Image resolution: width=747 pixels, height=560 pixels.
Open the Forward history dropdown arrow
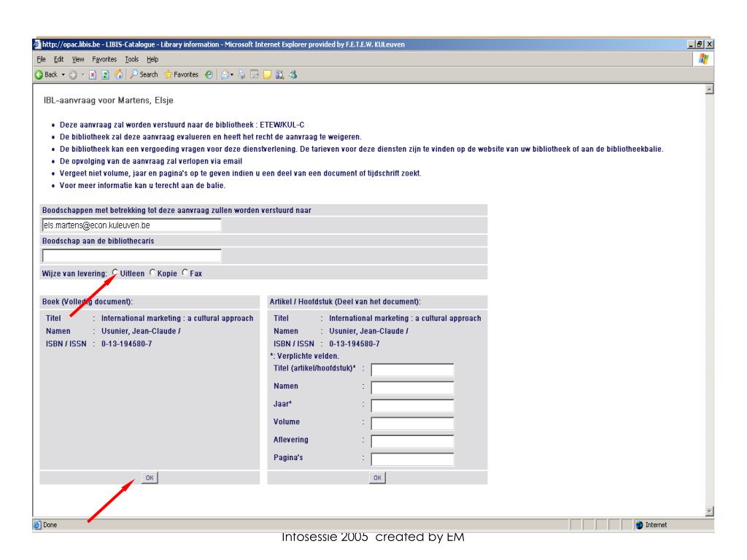click(83, 75)
